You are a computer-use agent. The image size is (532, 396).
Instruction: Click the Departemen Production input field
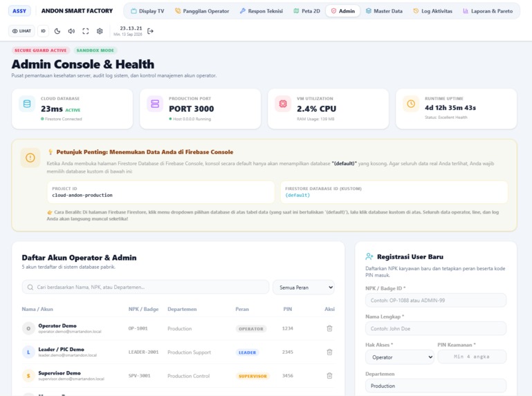pyautogui.click(x=436, y=386)
